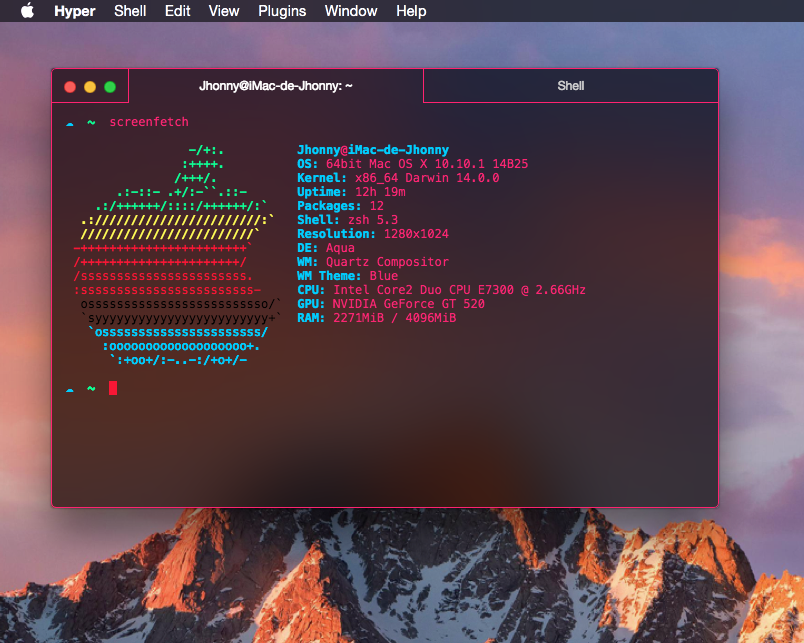Switch to the second Shell tab
The width and height of the screenshot is (804, 643).
[571, 86]
